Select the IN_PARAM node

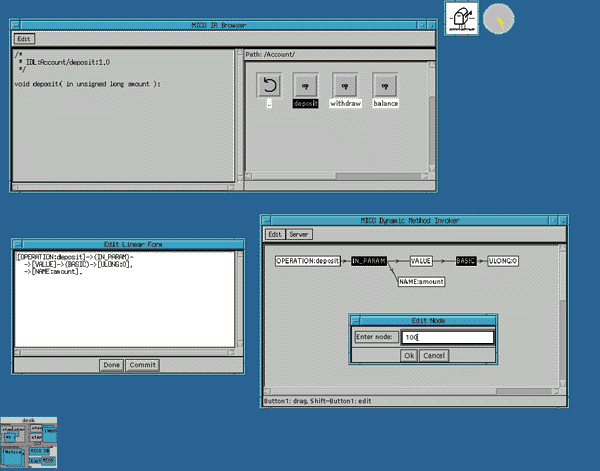coord(368,260)
